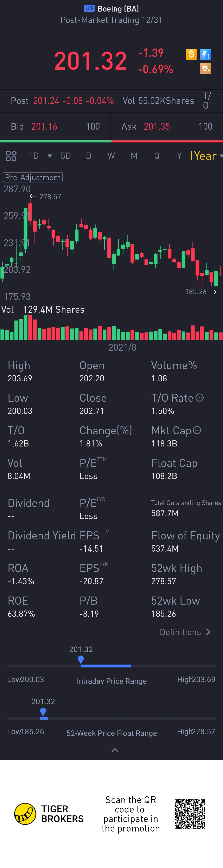223x868 pixels.
Task: Click the tan stacked-layers badge icon
Action: (x=205, y=68)
